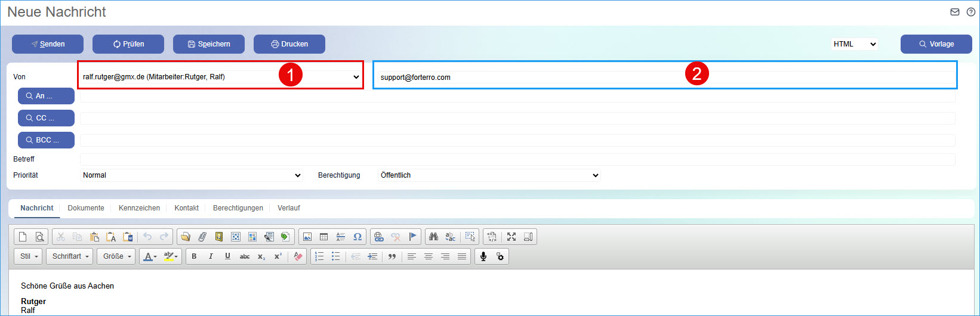The height and width of the screenshot is (316, 980).
Task: Switch to the Kennzeichen tab
Action: click(139, 208)
